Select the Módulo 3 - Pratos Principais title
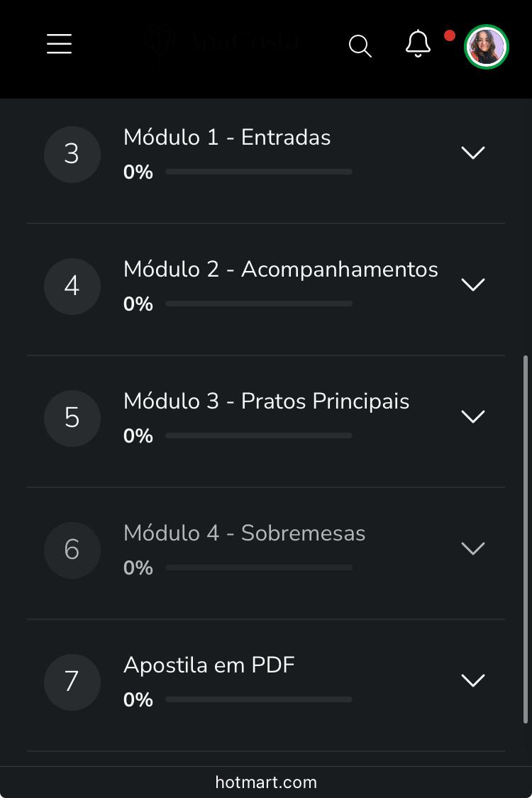This screenshot has height=798, width=532. (x=266, y=401)
